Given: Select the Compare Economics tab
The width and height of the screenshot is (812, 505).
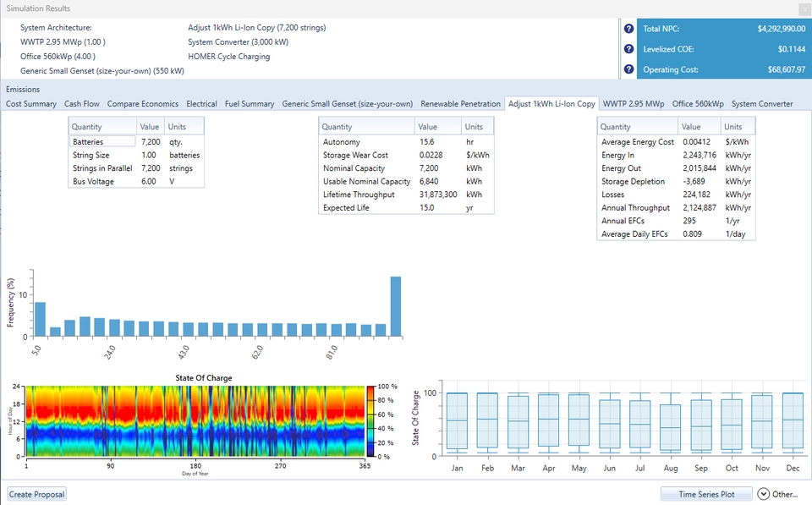Looking at the screenshot, I should tap(143, 104).
